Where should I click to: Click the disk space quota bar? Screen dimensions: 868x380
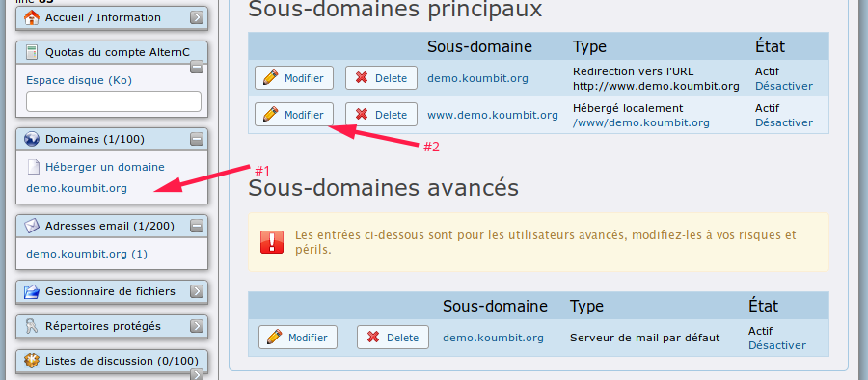click(114, 101)
